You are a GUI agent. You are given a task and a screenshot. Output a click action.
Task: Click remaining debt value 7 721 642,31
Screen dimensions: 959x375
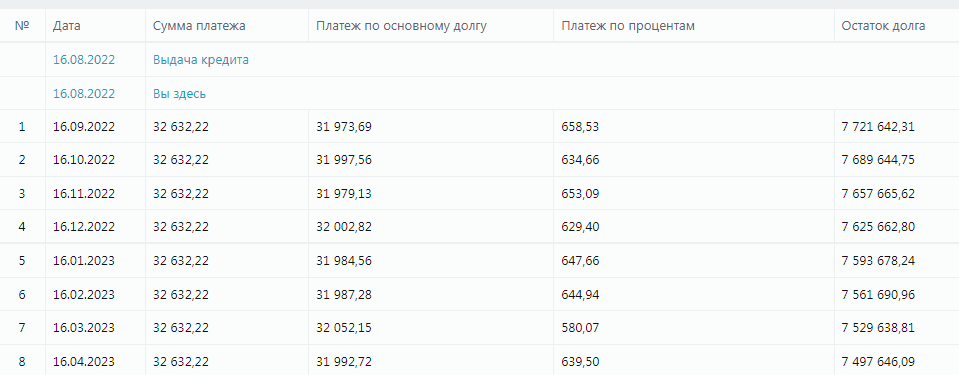(x=878, y=127)
